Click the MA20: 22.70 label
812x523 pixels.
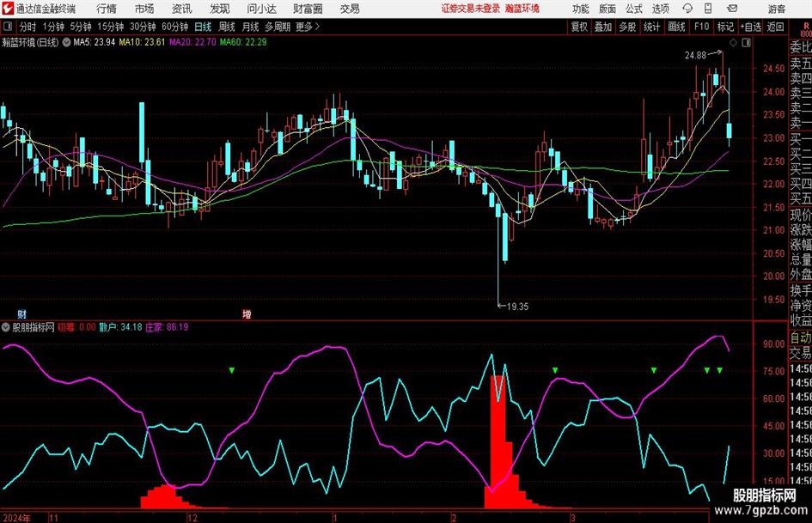pos(192,42)
